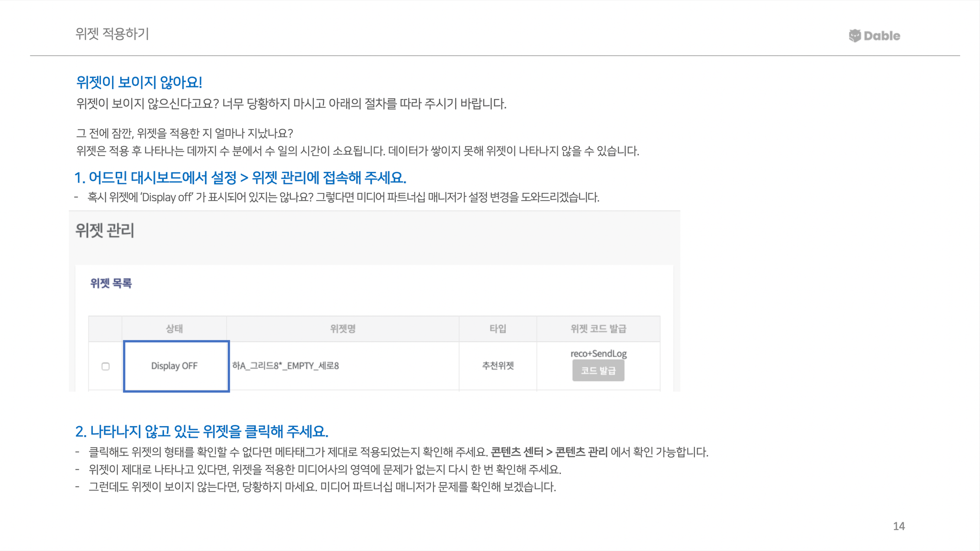The height and width of the screenshot is (551, 980).
Task: Click the 위젯 코드 발급 column header
Action: tap(598, 328)
